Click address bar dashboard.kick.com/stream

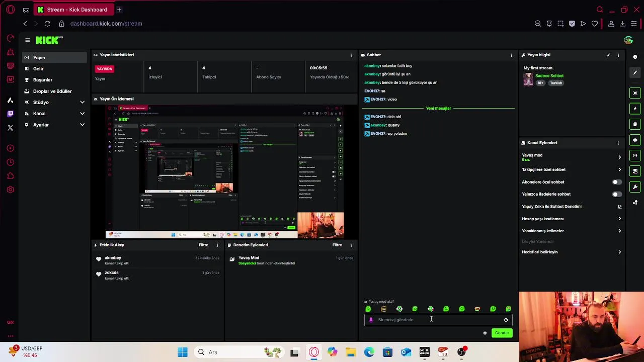pyautogui.click(x=106, y=24)
